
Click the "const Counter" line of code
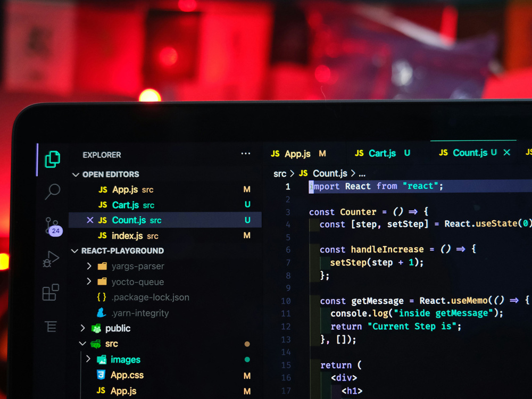tap(369, 212)
